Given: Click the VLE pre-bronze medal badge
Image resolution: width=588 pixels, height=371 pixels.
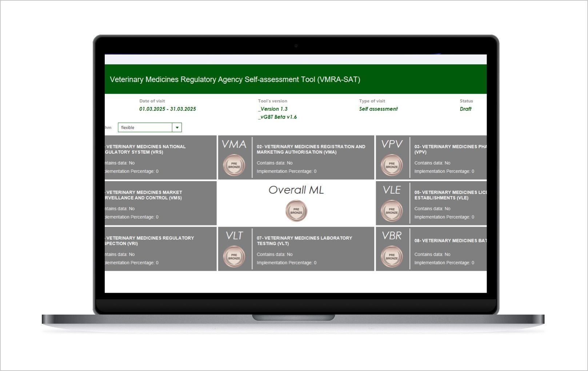Looking at the screenshot, I should (x=392, y=211).
